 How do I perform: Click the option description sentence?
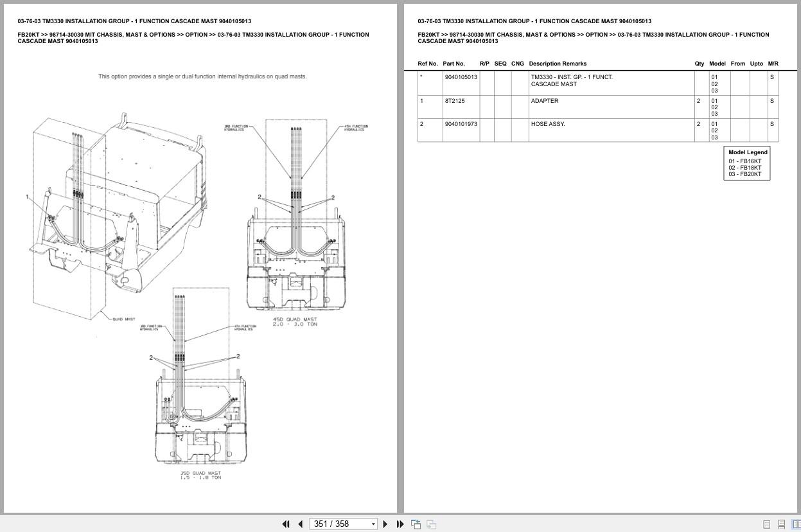[202, 76]
